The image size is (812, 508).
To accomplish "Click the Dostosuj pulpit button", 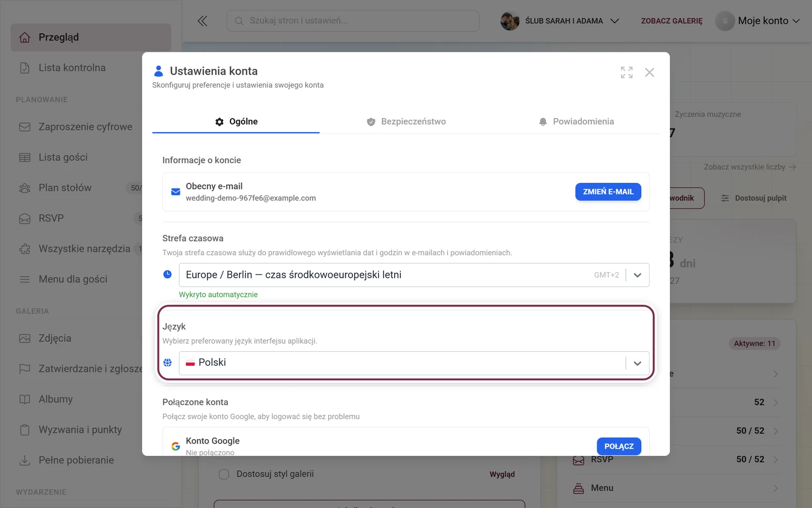I will (754, 198).
